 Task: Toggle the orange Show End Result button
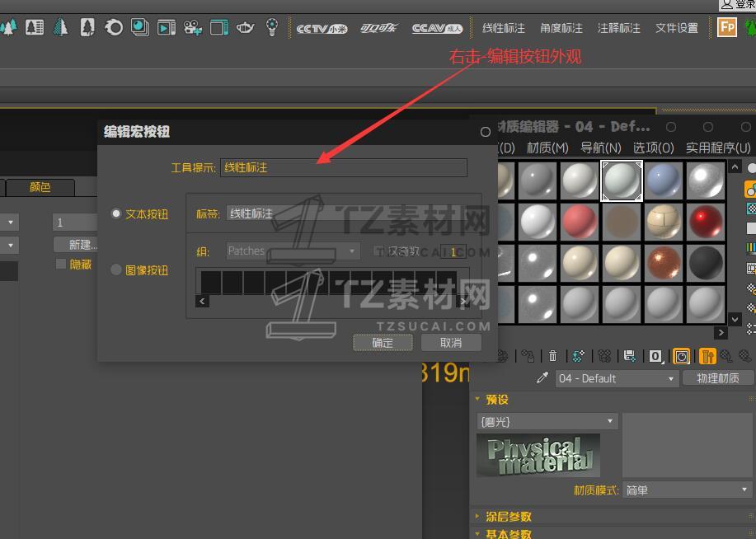click(707, 356)
